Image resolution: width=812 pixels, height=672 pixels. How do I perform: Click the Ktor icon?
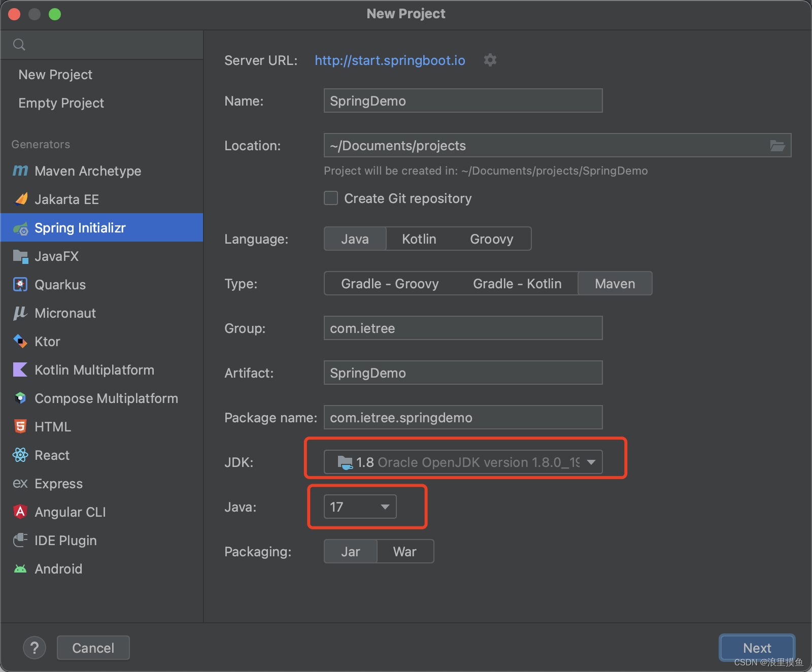coord(20,341)
